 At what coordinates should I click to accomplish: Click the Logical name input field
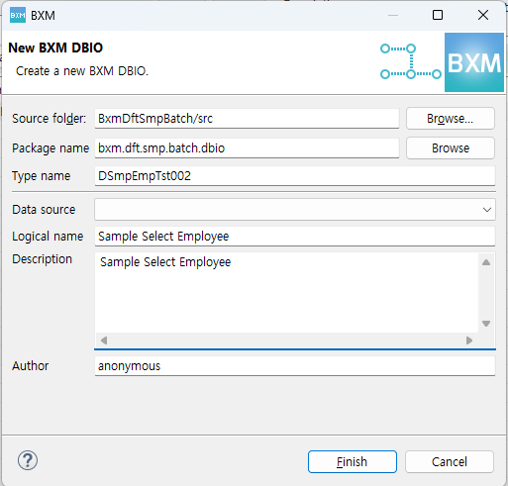pos(295,236)
